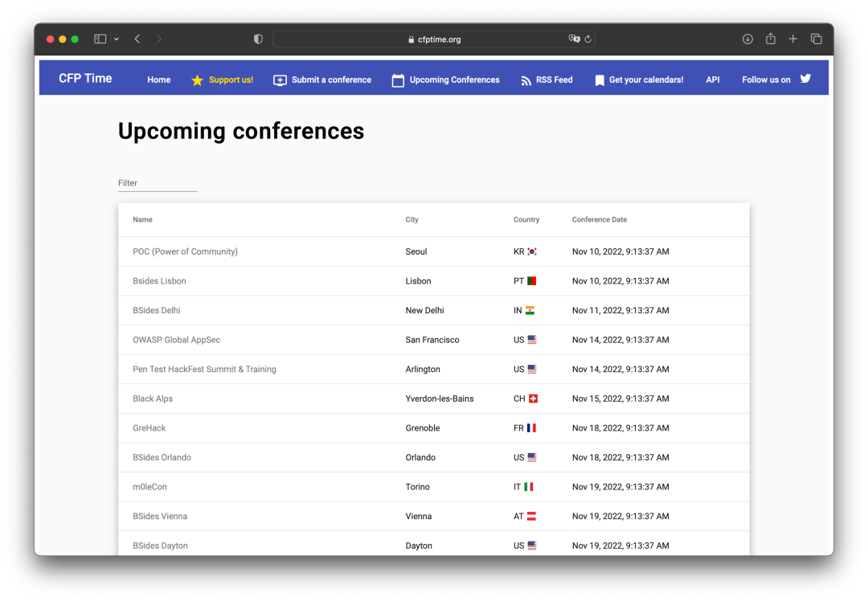Open the m0leCon conference

(x=149, y=486)
